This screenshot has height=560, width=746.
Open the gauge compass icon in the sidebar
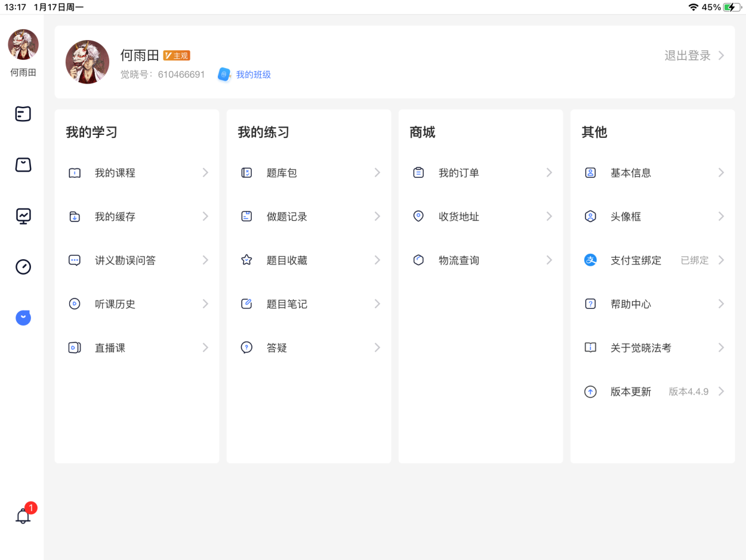[x=23, y=267]
